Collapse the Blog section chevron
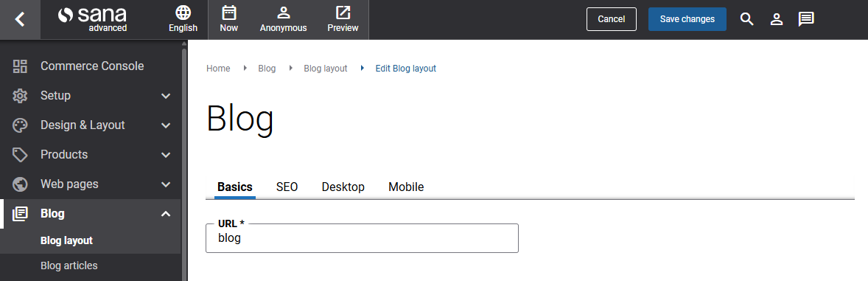The width and height of the screenshot is (868, 281). (x=166, y=213)
